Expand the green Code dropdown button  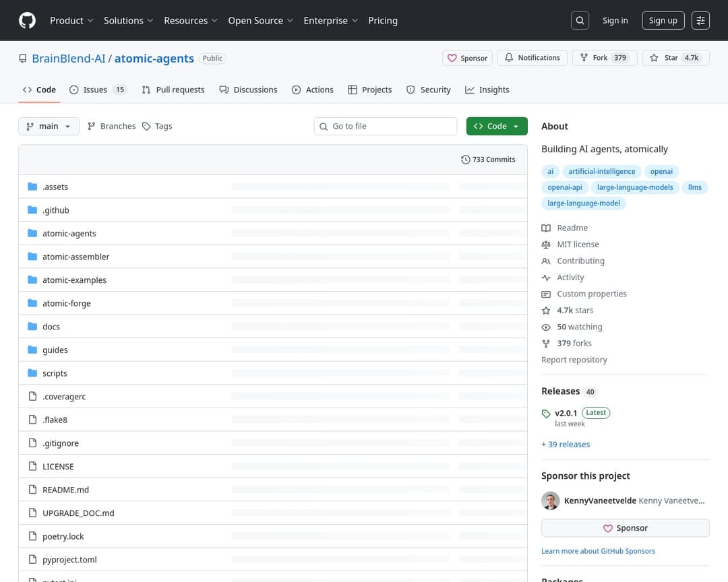click(497, 126)
